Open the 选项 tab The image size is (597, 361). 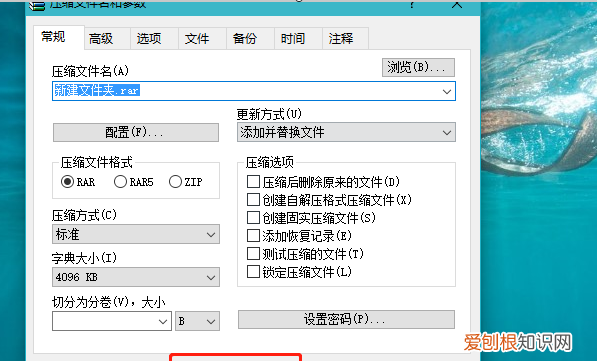point(155,38)
